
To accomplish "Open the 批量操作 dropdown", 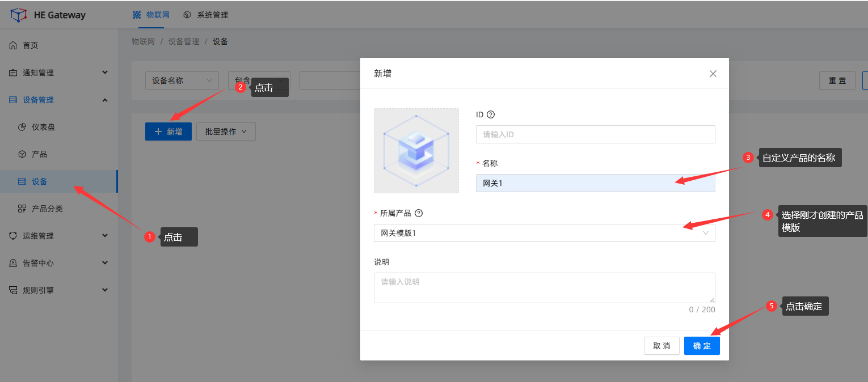I will [226, 131].
